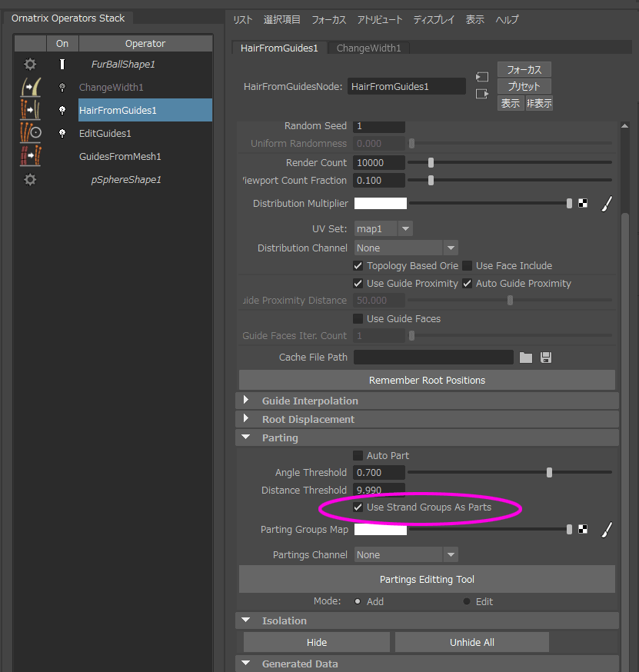Click the Angle Threshold slider handle
The image size is (639, 672).
(x=549, y=473)
